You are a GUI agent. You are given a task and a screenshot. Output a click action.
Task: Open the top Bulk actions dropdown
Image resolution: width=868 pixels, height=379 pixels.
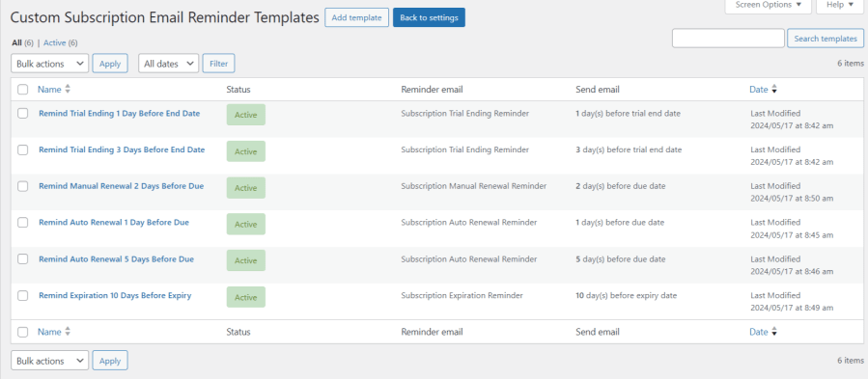(x=50, y=64)
